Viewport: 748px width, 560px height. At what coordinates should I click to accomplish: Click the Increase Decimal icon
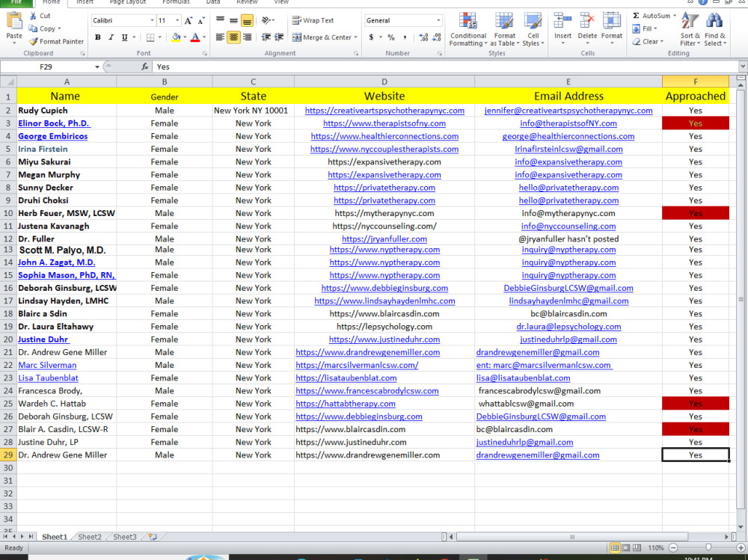tap(423, 37)
